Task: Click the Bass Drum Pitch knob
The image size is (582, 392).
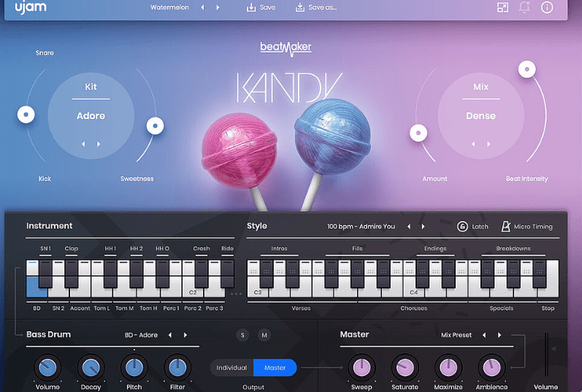Action: click(x=134, y=367)
